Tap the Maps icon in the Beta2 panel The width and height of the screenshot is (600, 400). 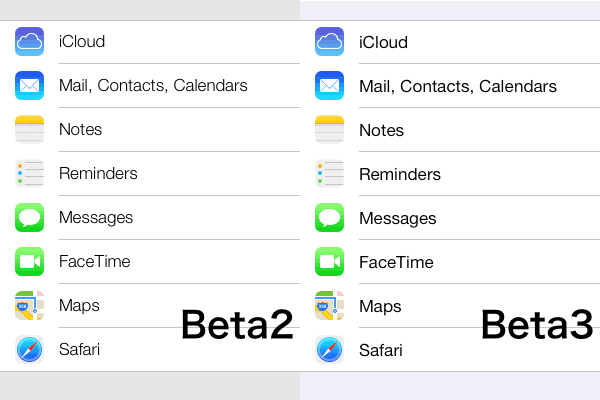point(30,305)
